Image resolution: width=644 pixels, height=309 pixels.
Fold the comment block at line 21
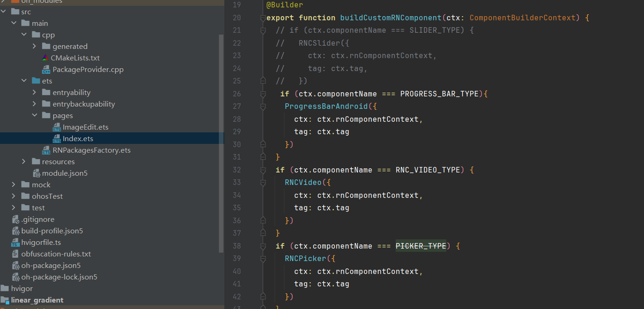263,30
